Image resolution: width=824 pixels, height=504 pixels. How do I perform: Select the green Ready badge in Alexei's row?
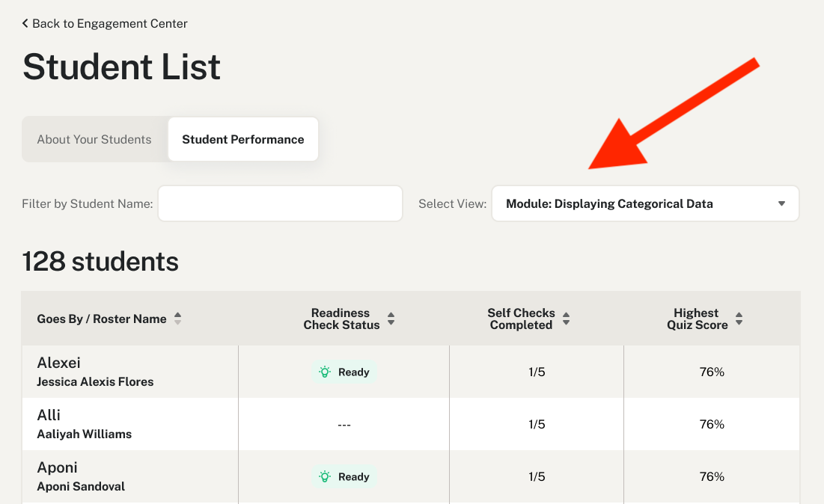(344, 372)
